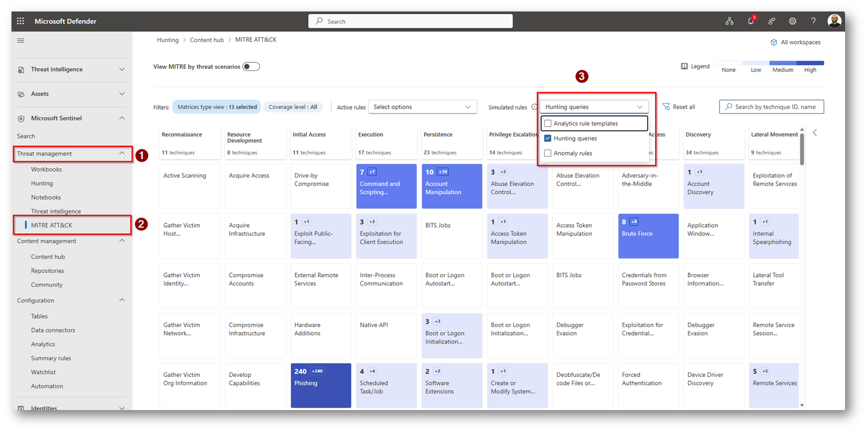Screen dimensions: 868x433
Task: Click the Legend book icon
Action: coord(684,66)
